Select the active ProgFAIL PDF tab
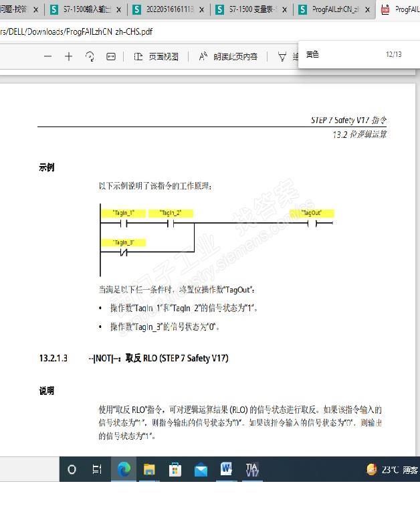This screenshot has height=514, width=420. tap(401, 9)
